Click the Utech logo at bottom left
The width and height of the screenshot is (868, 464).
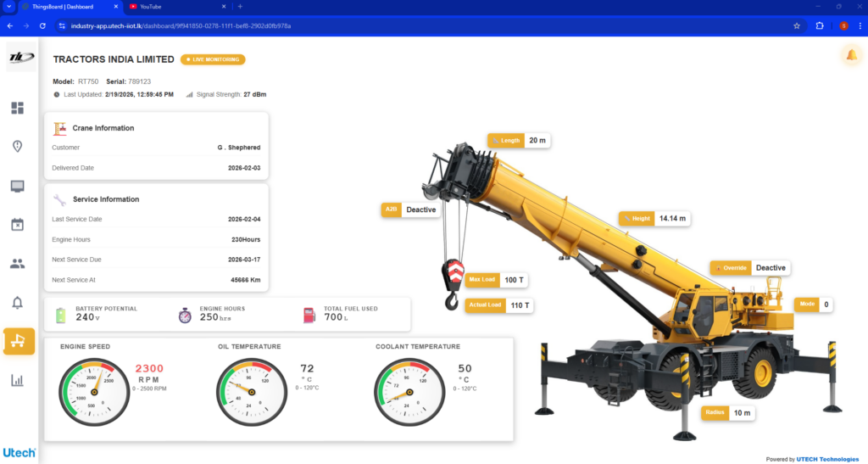coord(19,452)
